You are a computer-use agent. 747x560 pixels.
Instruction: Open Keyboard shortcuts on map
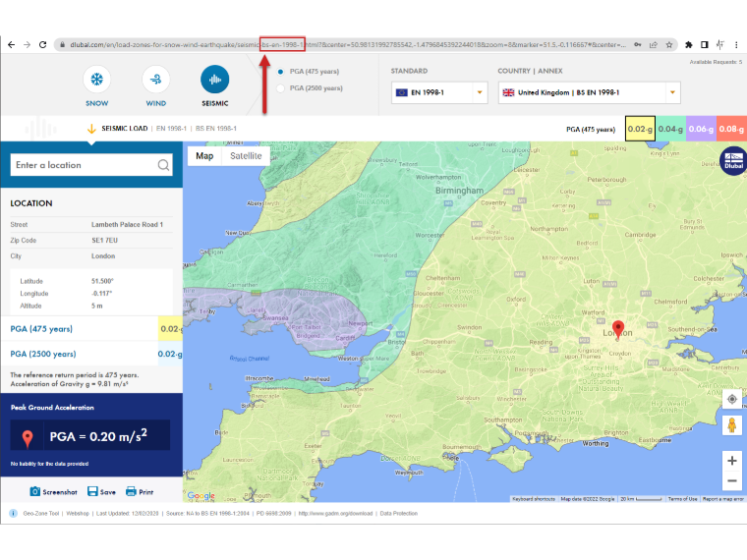(534, 499)
